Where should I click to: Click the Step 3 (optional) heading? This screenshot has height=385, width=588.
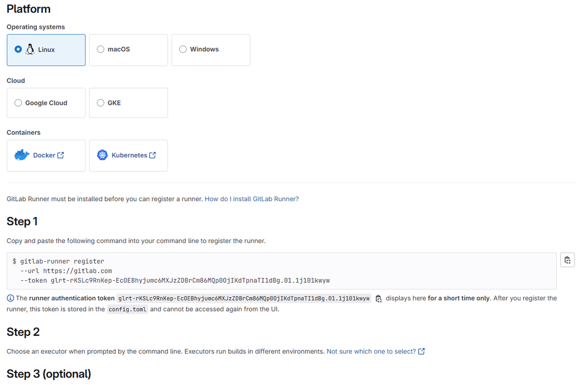pyautogui.click(x=49, y=374)
